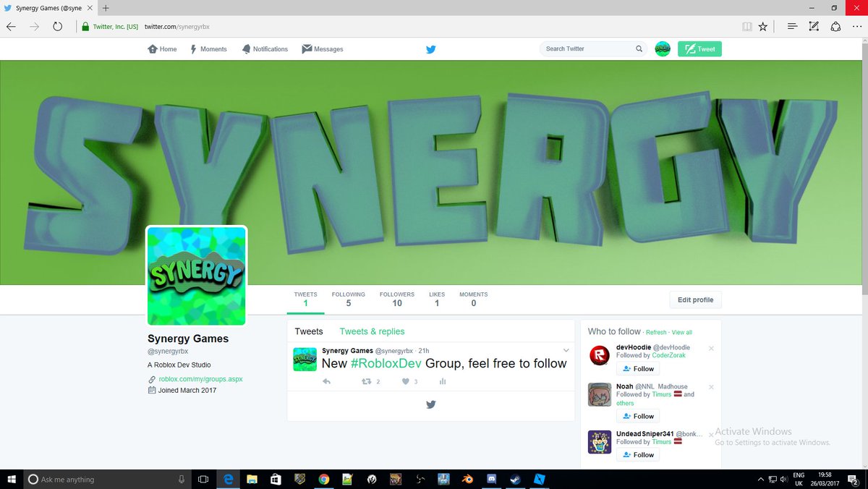Screen dimensions: 868x489
Task: Click the Twitter bird logo in the top bar
Action: [x=430, y=49]
